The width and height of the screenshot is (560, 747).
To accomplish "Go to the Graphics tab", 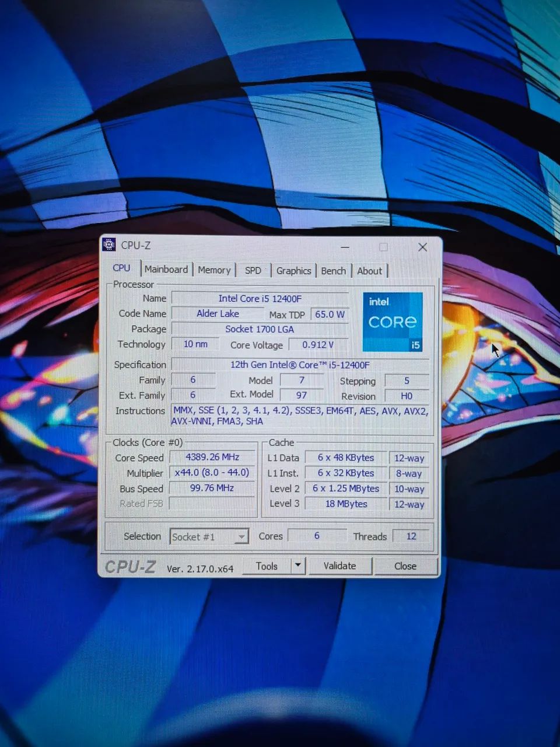I will pos(293,271).
